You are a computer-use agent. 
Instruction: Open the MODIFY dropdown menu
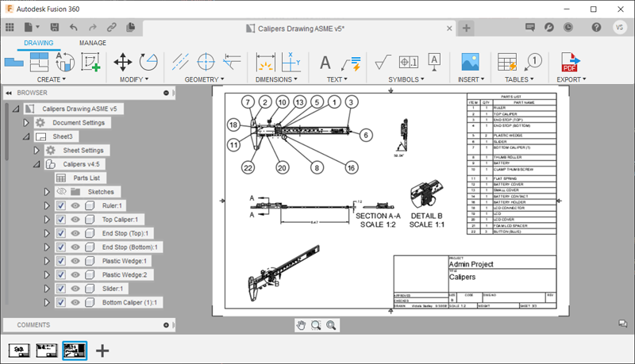[134, 79]
